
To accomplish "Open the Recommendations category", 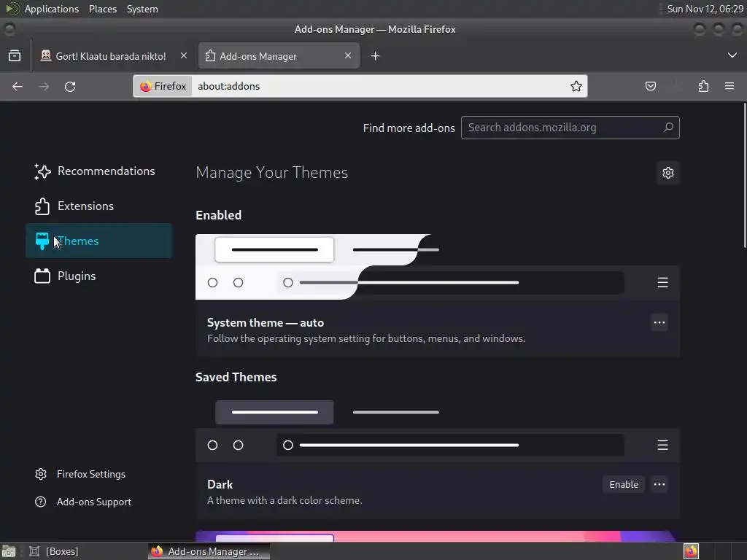I will (x=98, y=171).
